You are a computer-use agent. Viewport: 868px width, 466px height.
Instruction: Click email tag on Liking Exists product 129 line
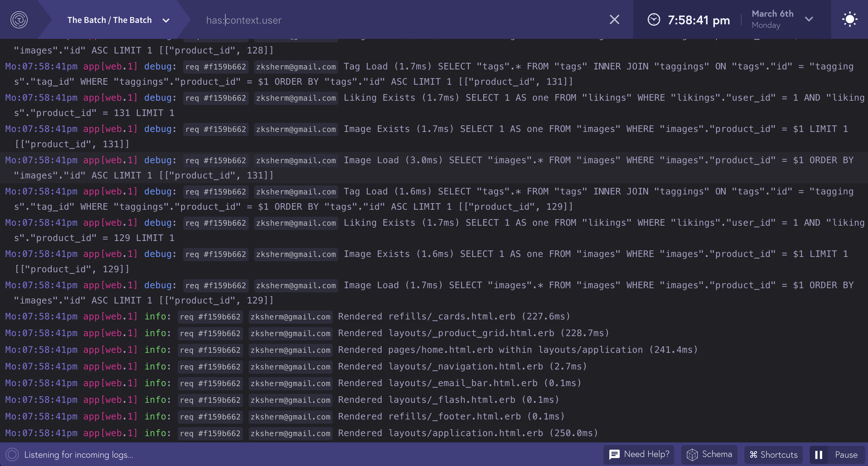pyautogui.click(x=296, y=223)
